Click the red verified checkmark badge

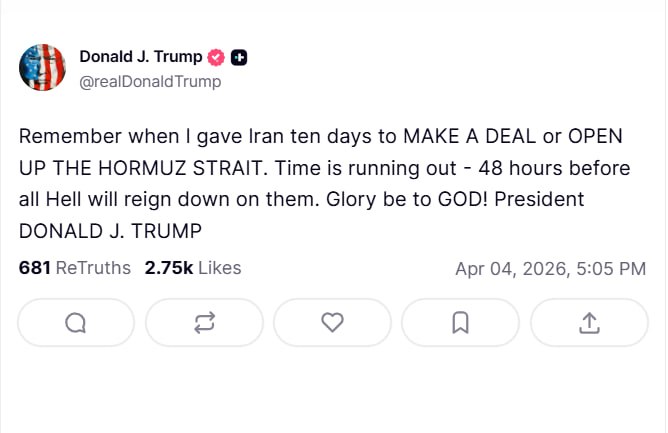[x=217, y=57]
